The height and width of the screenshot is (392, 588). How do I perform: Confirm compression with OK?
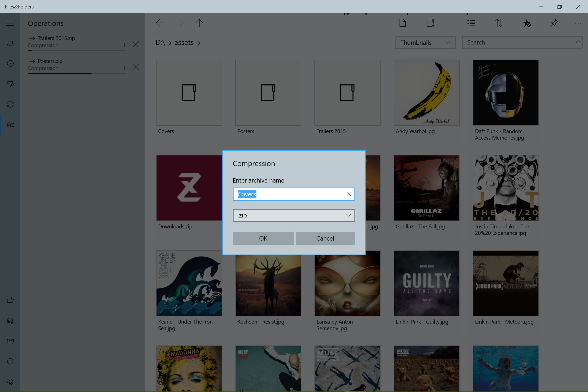pyautogui.click(x=263, y=238)
